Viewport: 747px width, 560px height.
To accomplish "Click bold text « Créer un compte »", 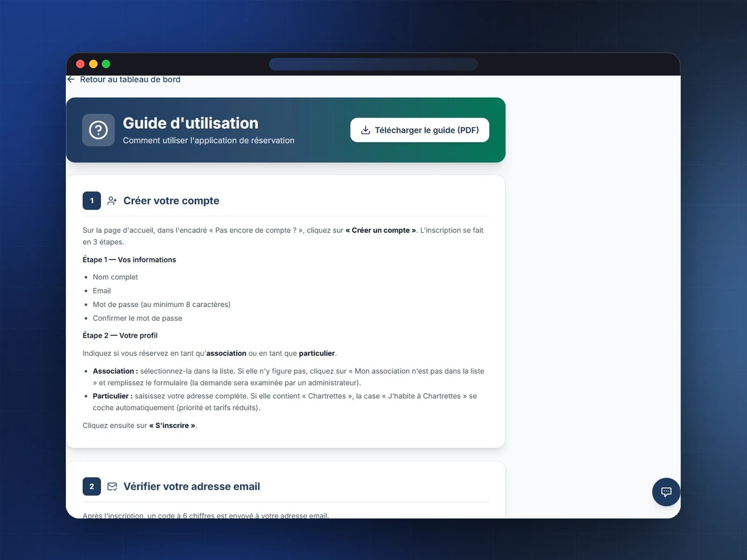I will (x=381, y=230).
